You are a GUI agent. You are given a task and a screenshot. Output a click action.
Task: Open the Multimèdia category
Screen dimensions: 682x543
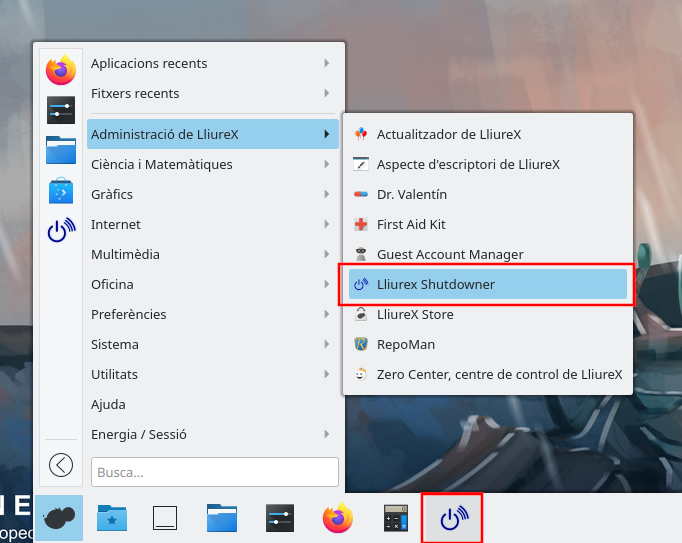pos(212,254)
